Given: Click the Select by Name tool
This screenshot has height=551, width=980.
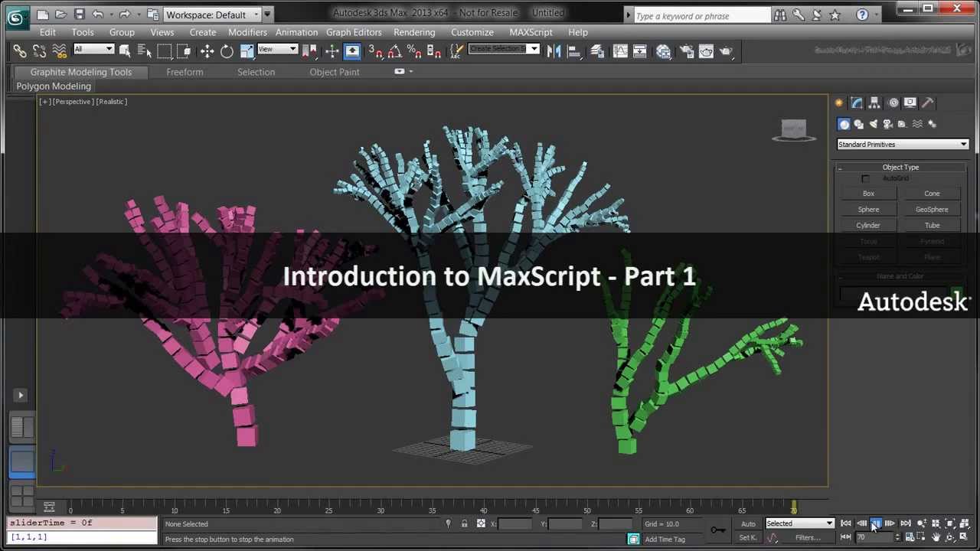Looking at the screenshot, I should pyautogui.click(x=144, y=51).
